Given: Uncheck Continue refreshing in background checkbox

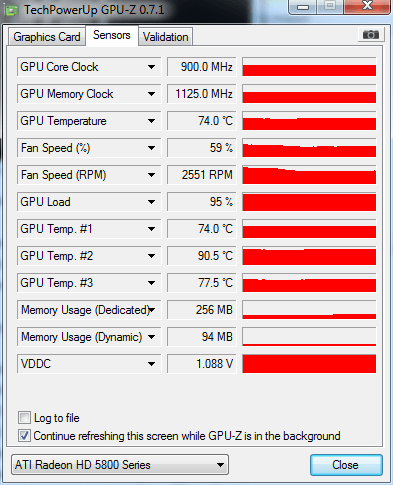Looking at the screenshot, I should pos(24,436).
